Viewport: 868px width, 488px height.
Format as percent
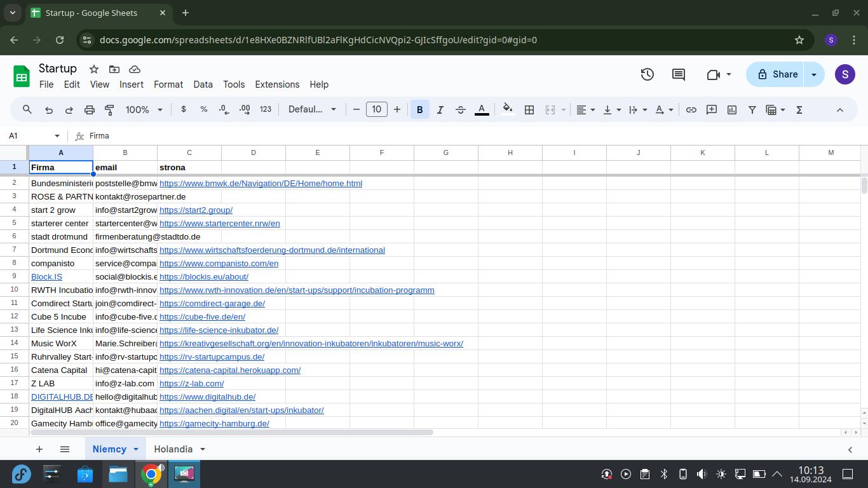[x=204, y=109]
